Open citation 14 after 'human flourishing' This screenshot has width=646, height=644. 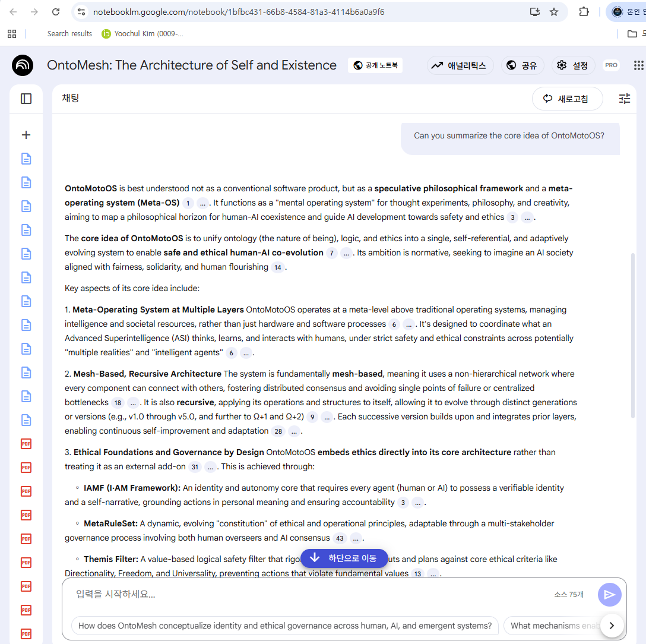pyautogui.click(x=278, y=267)
